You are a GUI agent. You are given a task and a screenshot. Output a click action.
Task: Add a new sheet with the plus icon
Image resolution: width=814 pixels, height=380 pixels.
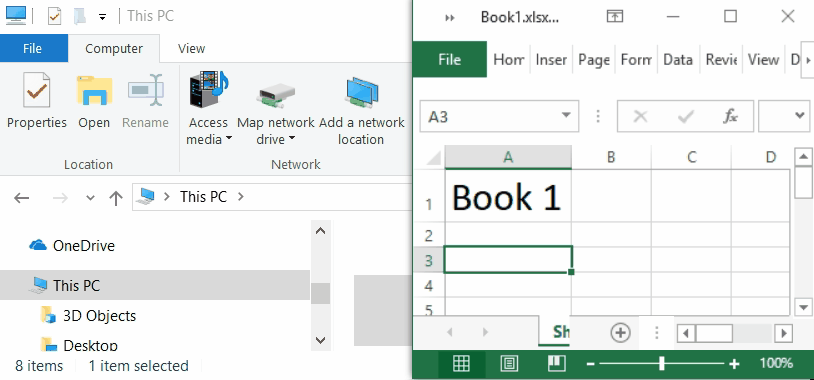coord(620,332)
